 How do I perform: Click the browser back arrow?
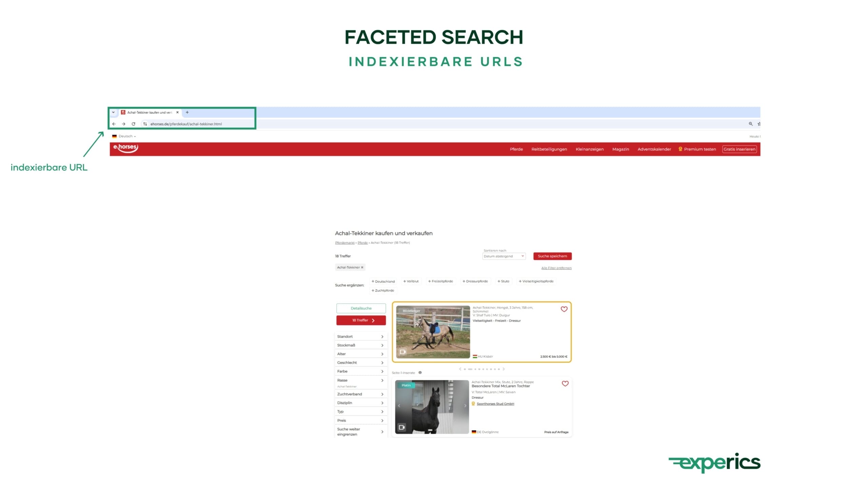pos(114,124)
